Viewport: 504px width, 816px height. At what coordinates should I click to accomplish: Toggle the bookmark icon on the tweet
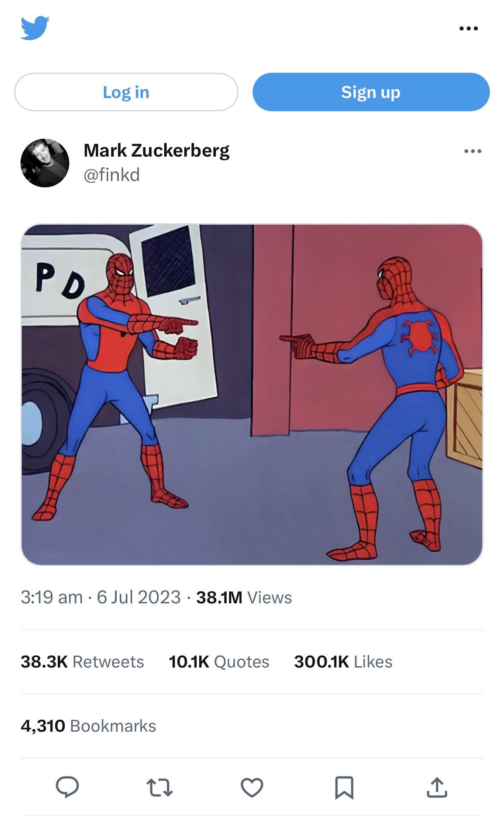344,787
